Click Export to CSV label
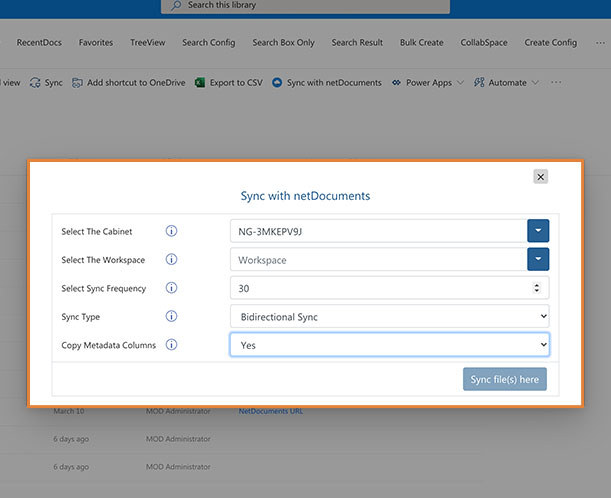Image resolution: width=611 pixels, height=498 pixels. (236, 83)
